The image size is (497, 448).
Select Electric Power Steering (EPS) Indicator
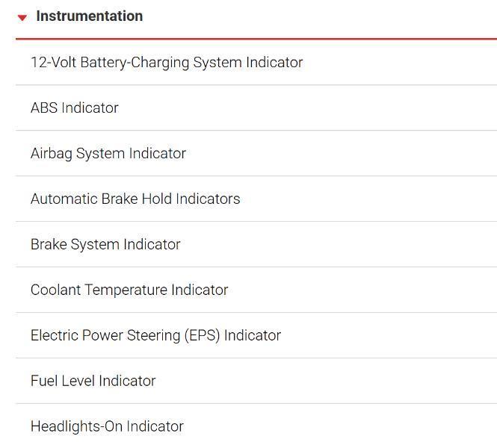155,336
